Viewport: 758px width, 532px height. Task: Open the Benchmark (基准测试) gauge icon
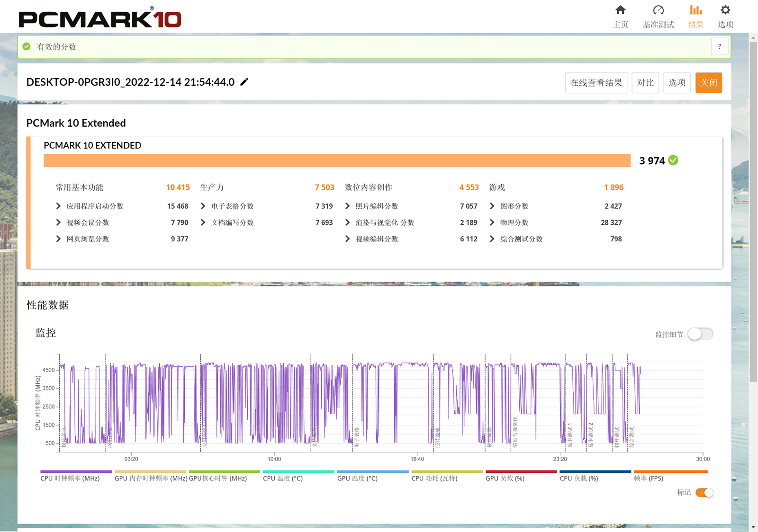(658, 10)
